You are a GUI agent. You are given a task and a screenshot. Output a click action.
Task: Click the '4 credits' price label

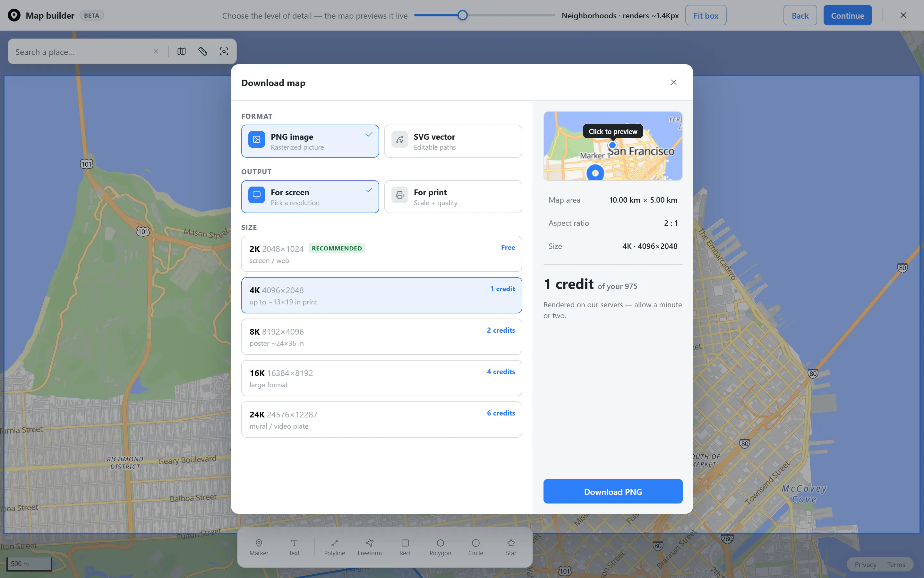click(501, 372)
